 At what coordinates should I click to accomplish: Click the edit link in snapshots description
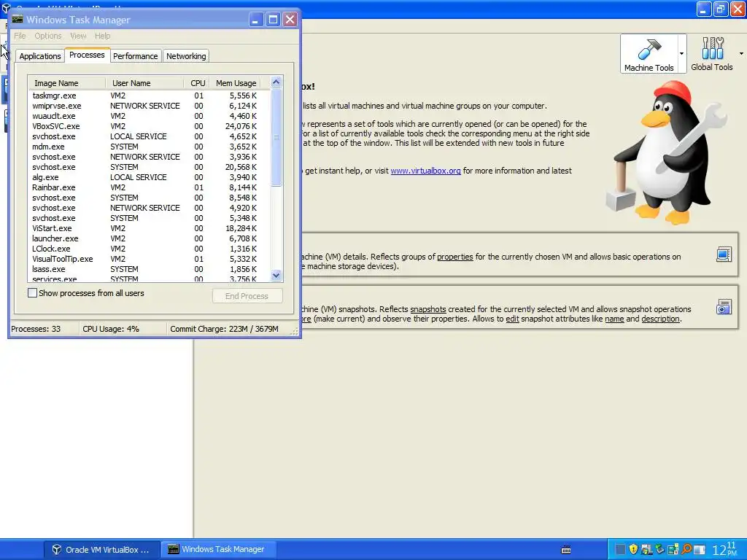coord(512,319)
